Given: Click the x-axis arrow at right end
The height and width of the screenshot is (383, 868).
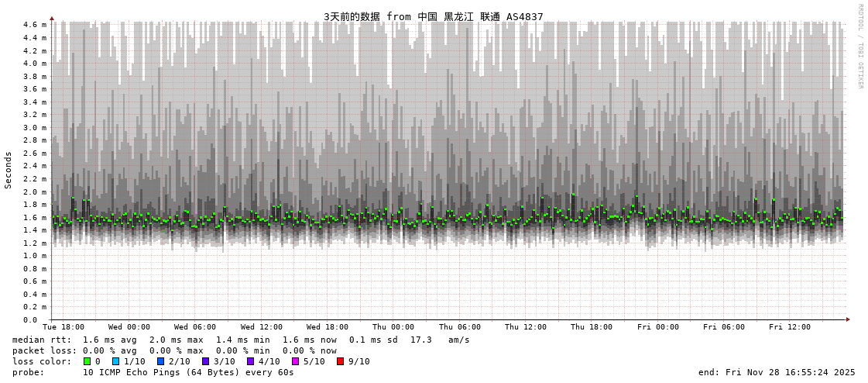Looking at the screenshot, I should (848, 319).
